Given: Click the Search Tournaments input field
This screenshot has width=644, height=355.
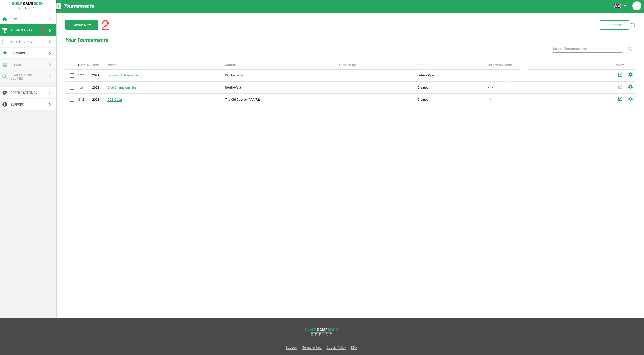Looking at the screenshot, I should tap(587, 49).
